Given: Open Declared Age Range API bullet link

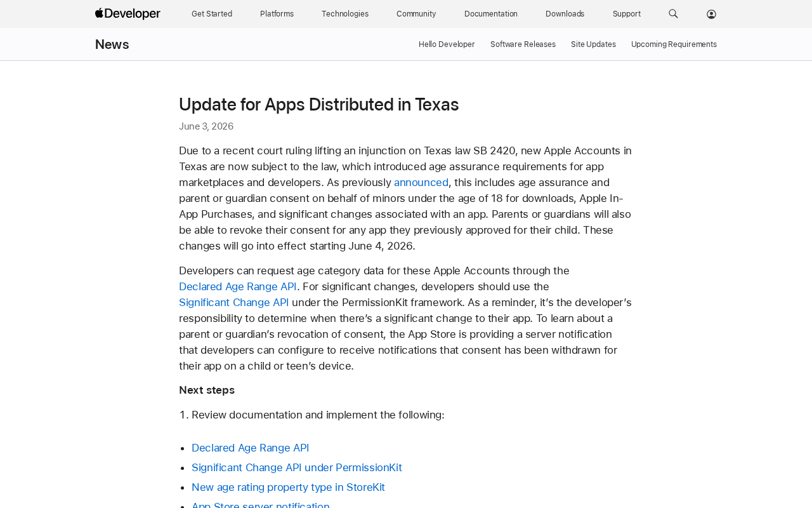Looking at the screenshot, I should click(x=251, y=448).
